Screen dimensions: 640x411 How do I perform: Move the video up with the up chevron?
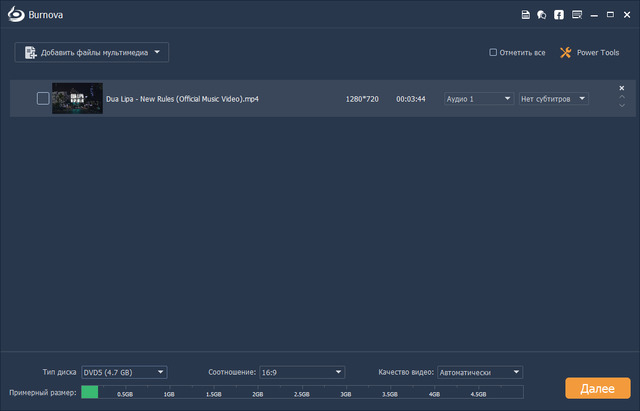622,96
